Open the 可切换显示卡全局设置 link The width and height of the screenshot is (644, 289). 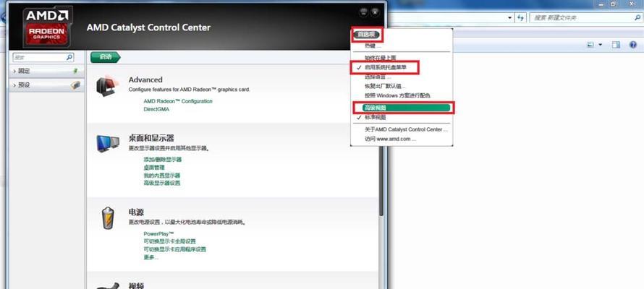[169, 241]
